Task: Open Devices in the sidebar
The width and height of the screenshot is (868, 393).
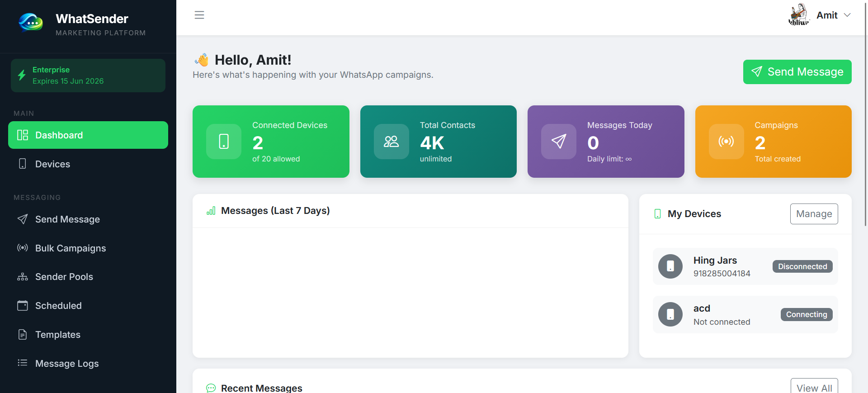Action: click(x=88, y=164)
